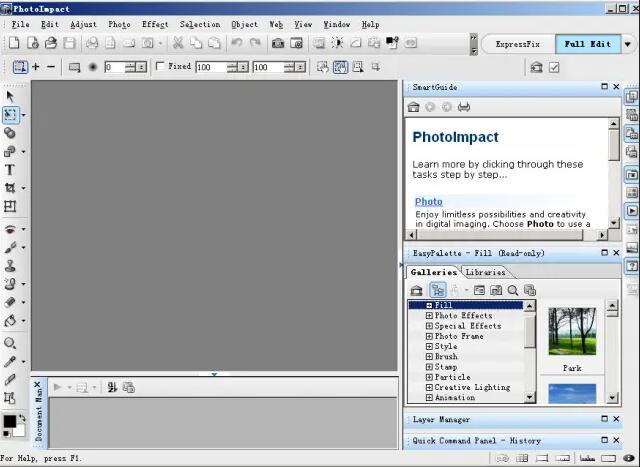Click the Open file folder icon
The image size is (640, 467).
coord(32,43)
